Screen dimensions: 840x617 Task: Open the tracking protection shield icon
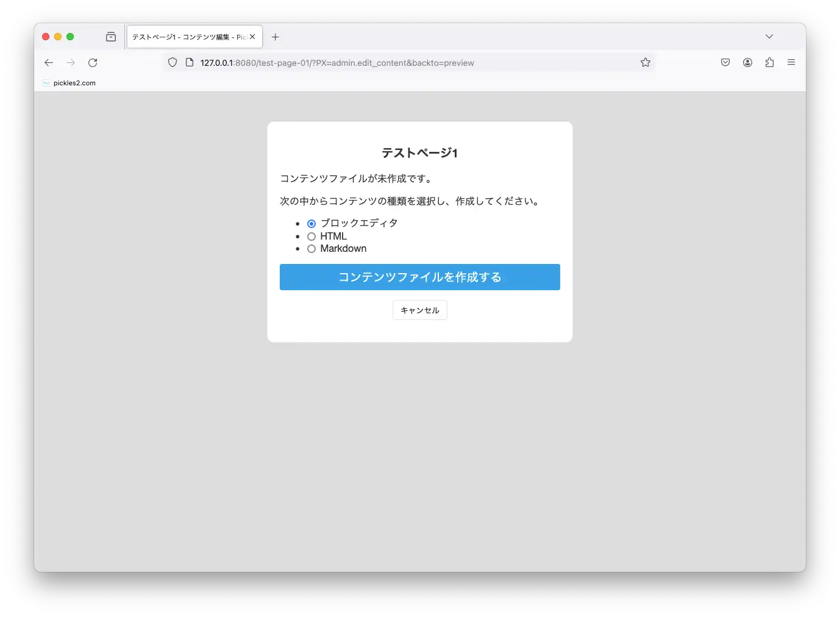pos(173,62)
